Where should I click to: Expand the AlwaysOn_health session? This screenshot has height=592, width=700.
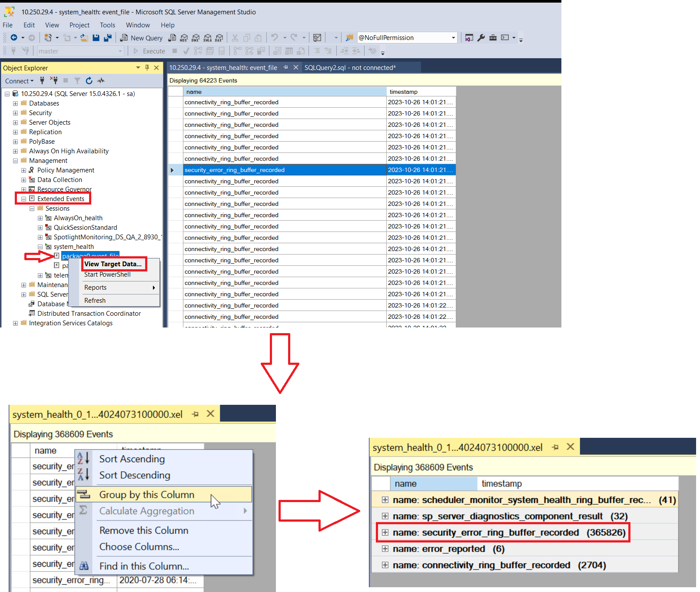40,218
